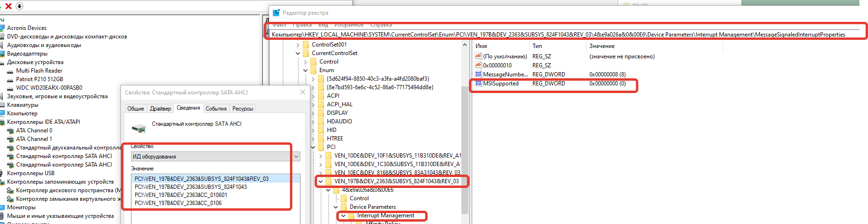Screen dimensions: 868x224
Task: Open the Ресурсы tab
Action: (243, 109)
